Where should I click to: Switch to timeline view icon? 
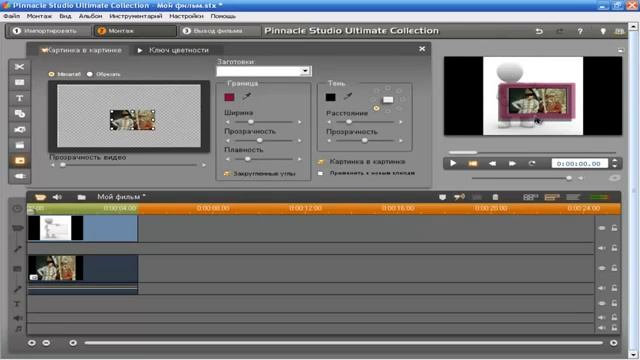[x=552, y=197]
